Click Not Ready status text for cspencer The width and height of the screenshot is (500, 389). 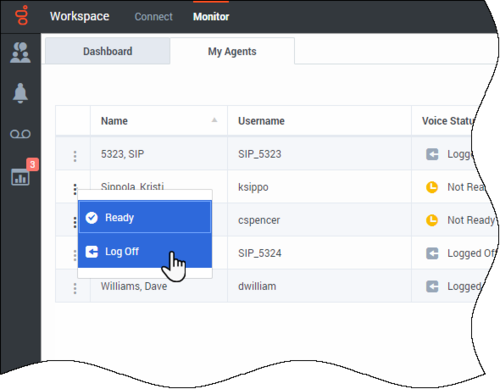(x=471, y=220)
